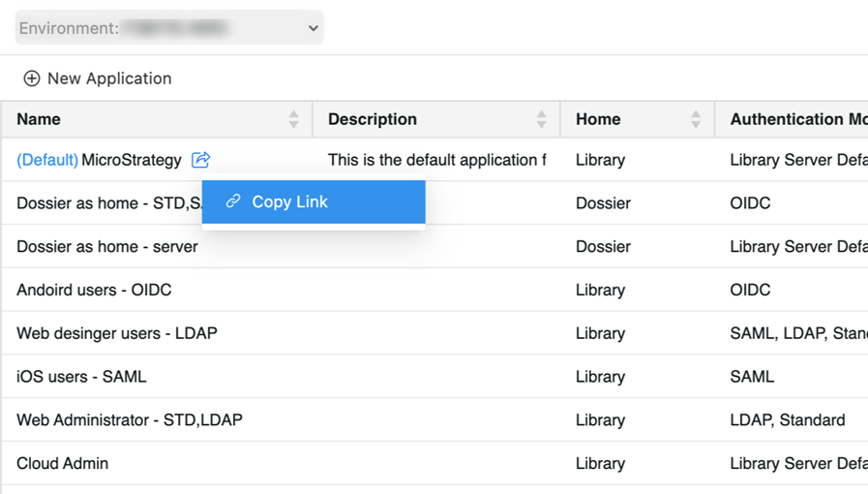Select the Web Administrator - STD,LDAP row

(x=130, y=420)
